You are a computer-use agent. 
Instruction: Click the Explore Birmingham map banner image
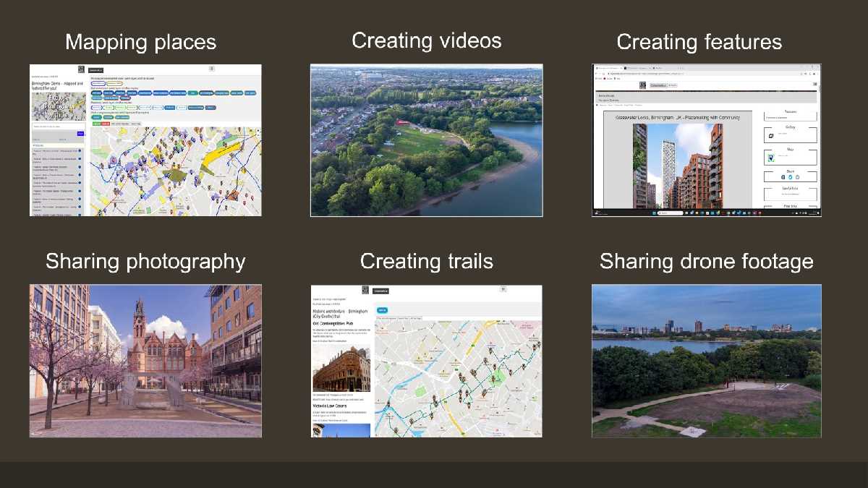(58, 106)
